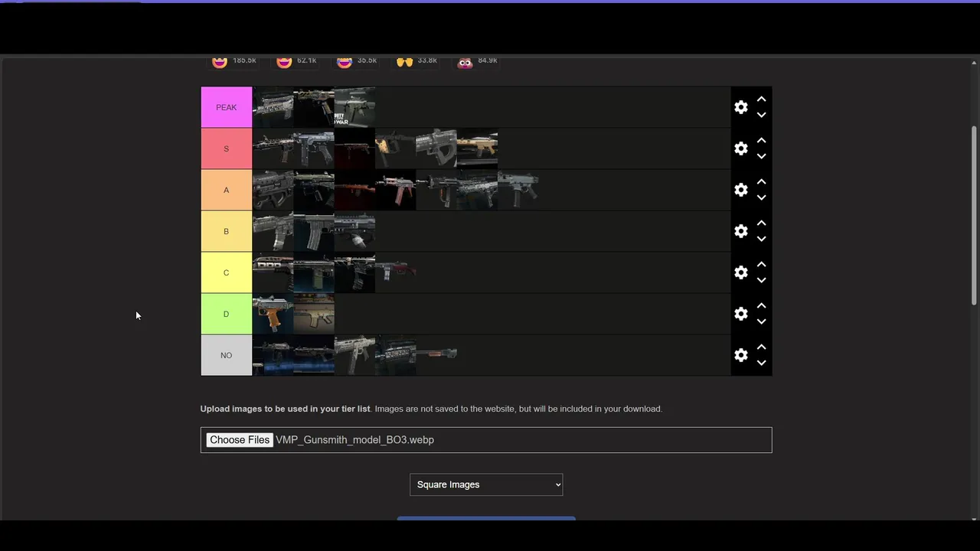This screenshot has height=551, width=980.
Task: Move C row down with chevron arrow
Action: [x=761, y=280]
